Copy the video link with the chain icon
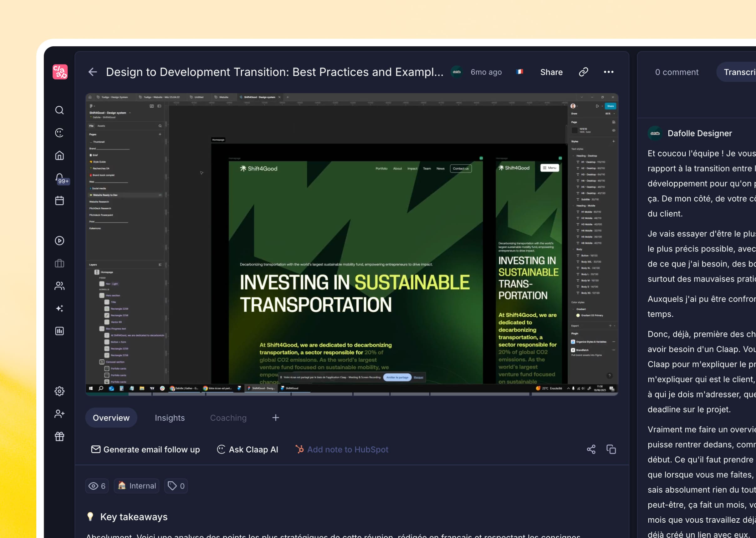Screen dimensions: 756x538 coord(583,72)
